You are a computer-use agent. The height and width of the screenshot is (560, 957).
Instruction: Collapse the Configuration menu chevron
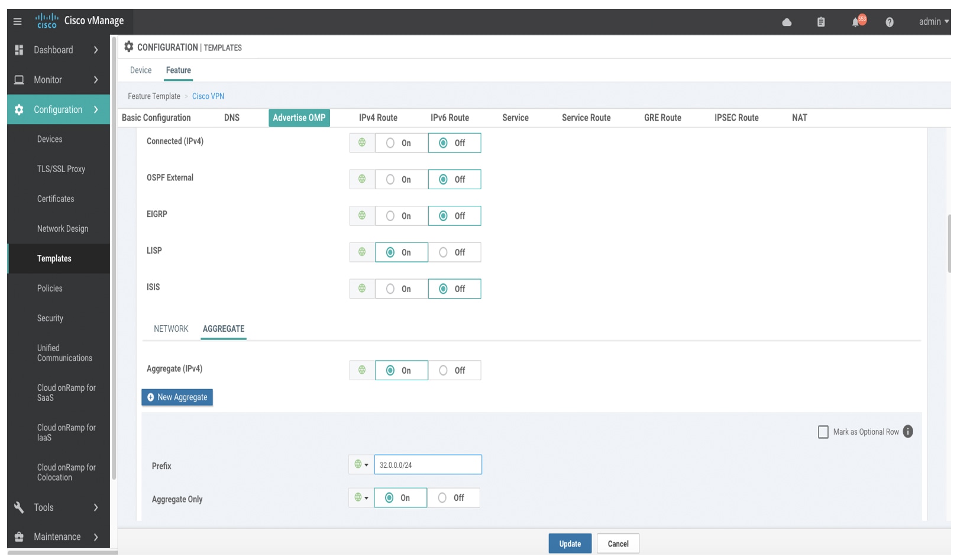pyautogui.click(x=96, y=109)
